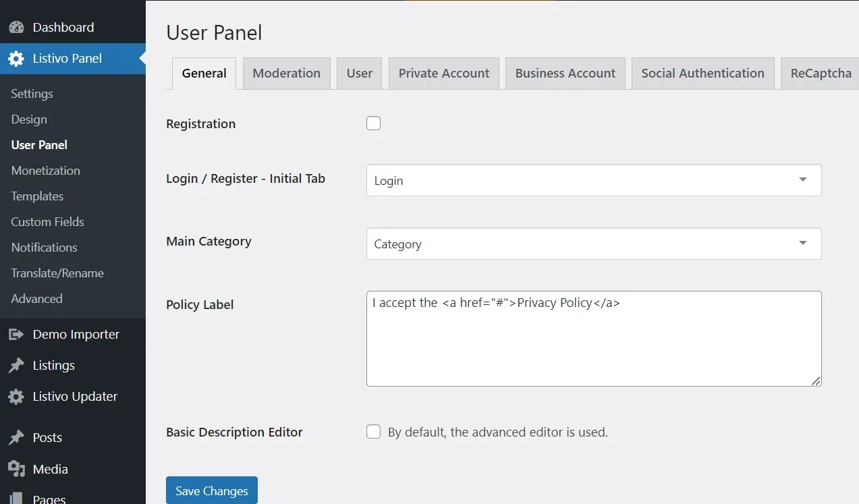Click the Policy Label textarea resize handle
Screen dimensions: 859x504
[x=816, y=381]
